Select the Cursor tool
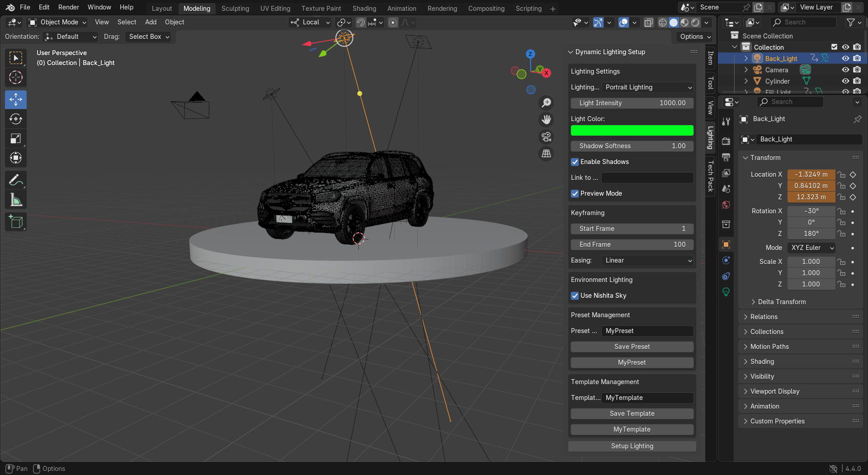 16,77
